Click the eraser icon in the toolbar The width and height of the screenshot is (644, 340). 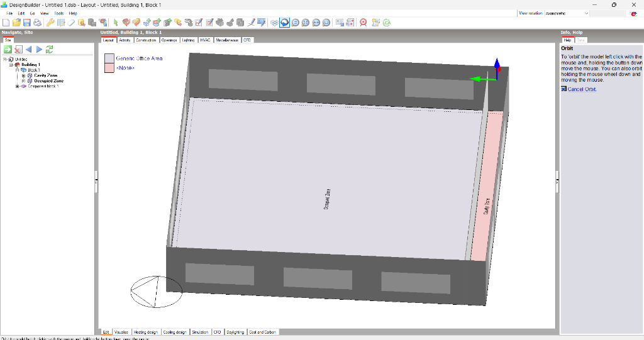(x=72, y=23)
